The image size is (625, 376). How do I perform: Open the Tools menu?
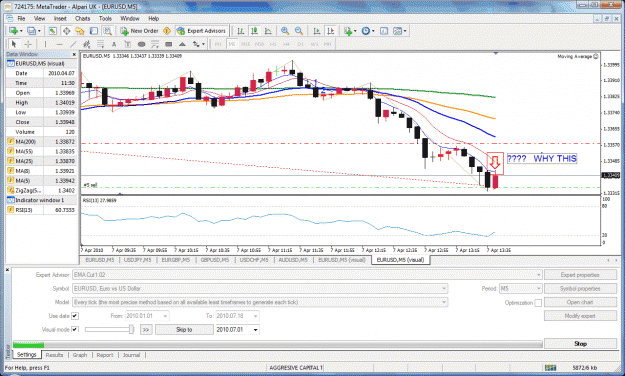[x=105, y=18]
